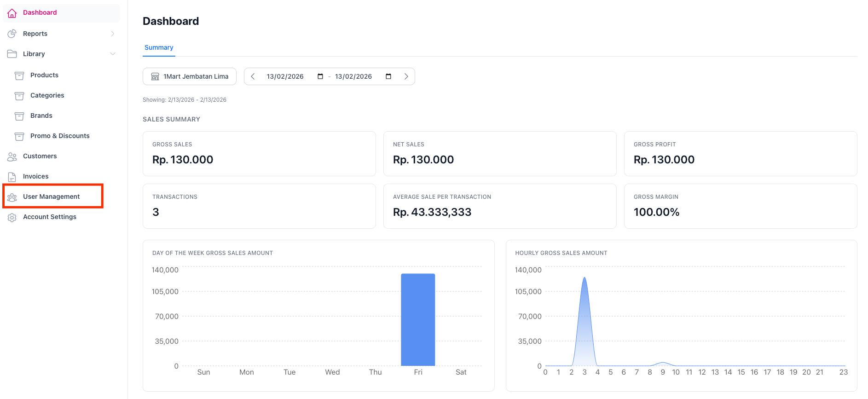Open the start date calendar picker icon

(x=320, y=76)
